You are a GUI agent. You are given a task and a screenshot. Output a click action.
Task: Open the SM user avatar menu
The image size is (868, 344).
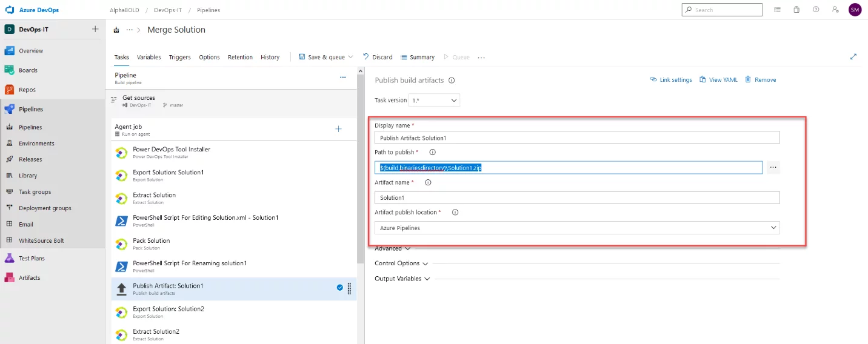click(855, 10)
